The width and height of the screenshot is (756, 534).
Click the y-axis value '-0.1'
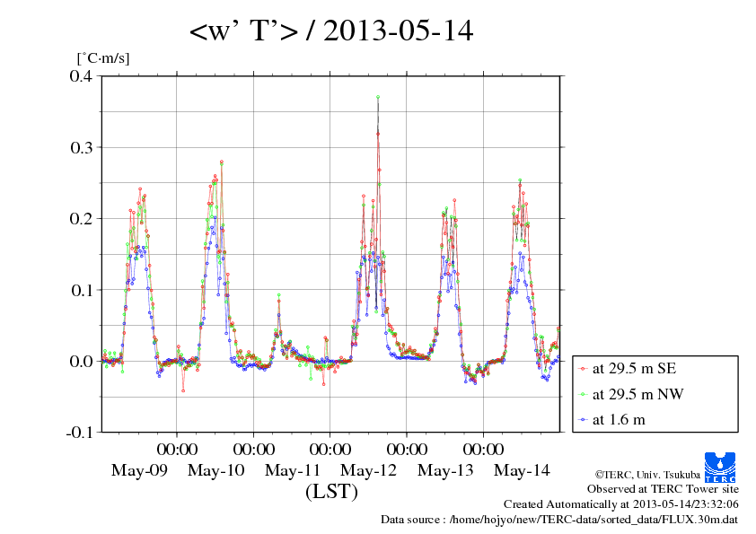pyautogui.click(x=79, y=433)
